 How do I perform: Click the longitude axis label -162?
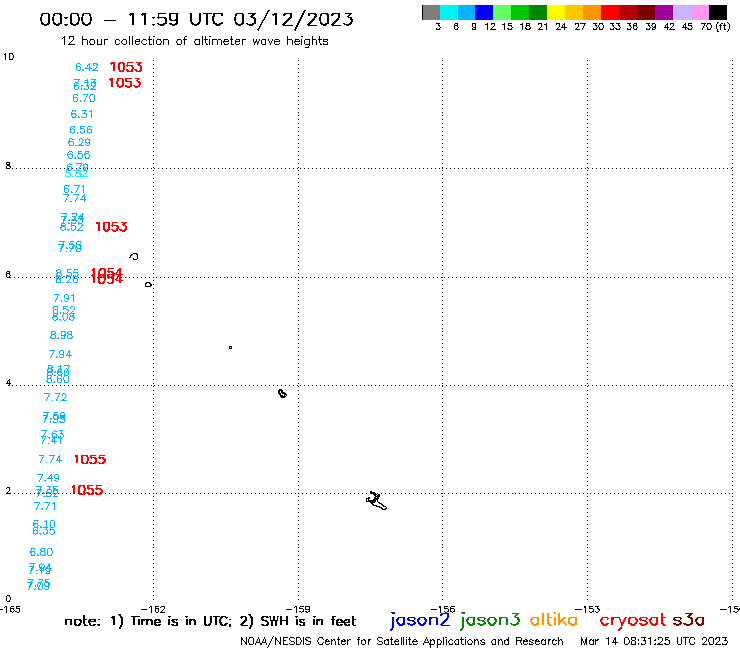point(153,609)
